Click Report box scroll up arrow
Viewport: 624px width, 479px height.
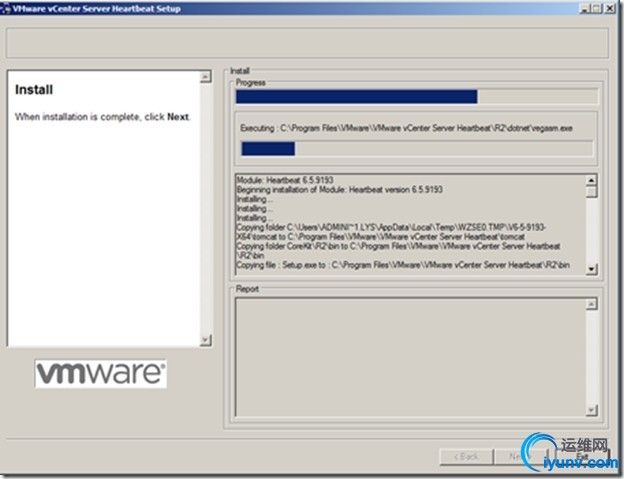click(591, 304)
